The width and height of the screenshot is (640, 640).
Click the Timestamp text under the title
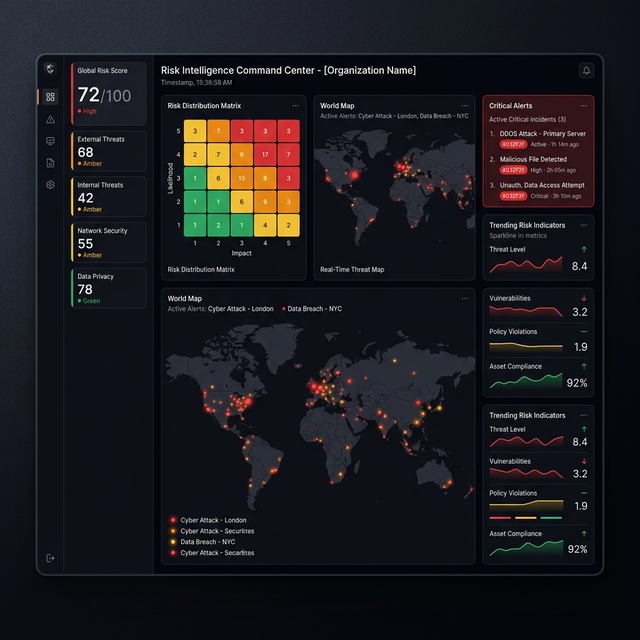(x=196, y=82)
